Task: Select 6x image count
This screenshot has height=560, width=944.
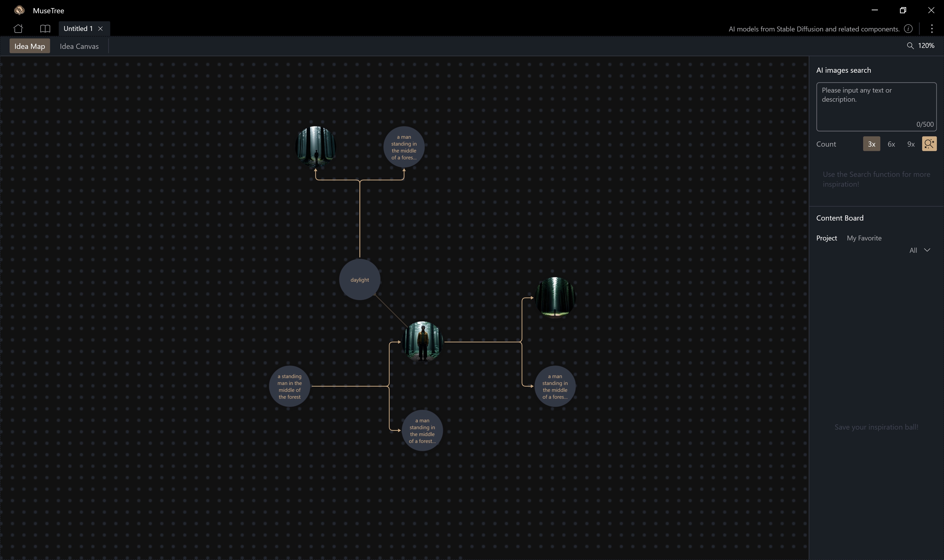Action: point(891,144)
